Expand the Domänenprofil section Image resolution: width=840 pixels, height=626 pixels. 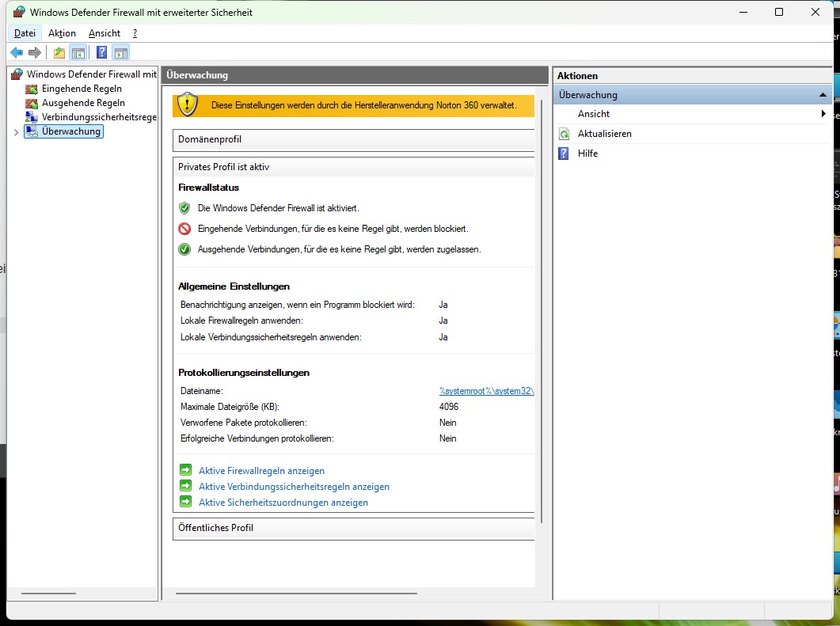tap(354, 139)
